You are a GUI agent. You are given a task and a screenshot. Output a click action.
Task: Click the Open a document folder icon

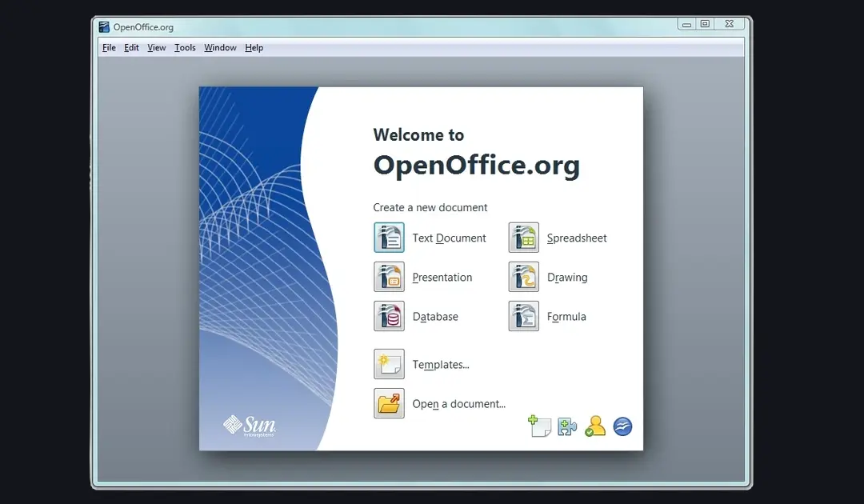pos(389,403)
